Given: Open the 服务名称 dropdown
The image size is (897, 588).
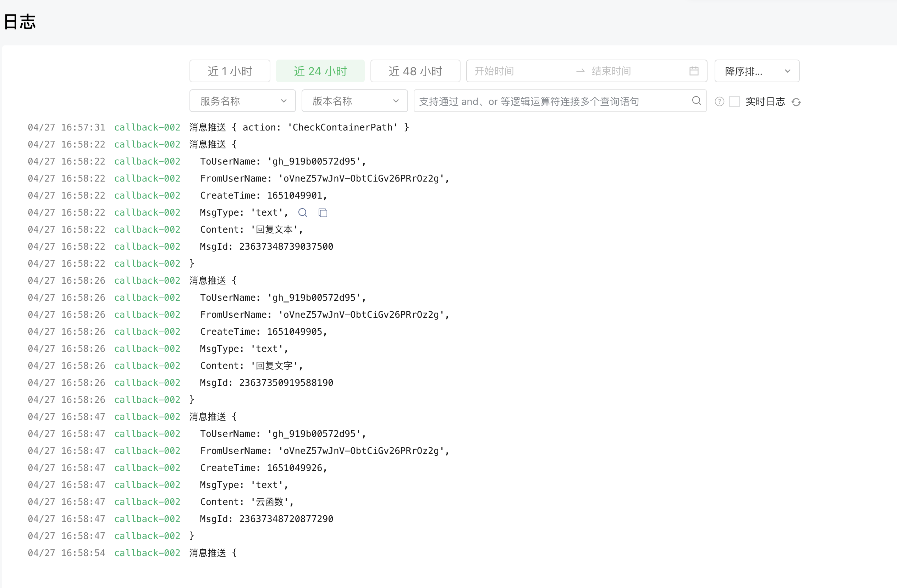Looking at the screenshot, I should (x=242, y=101).
